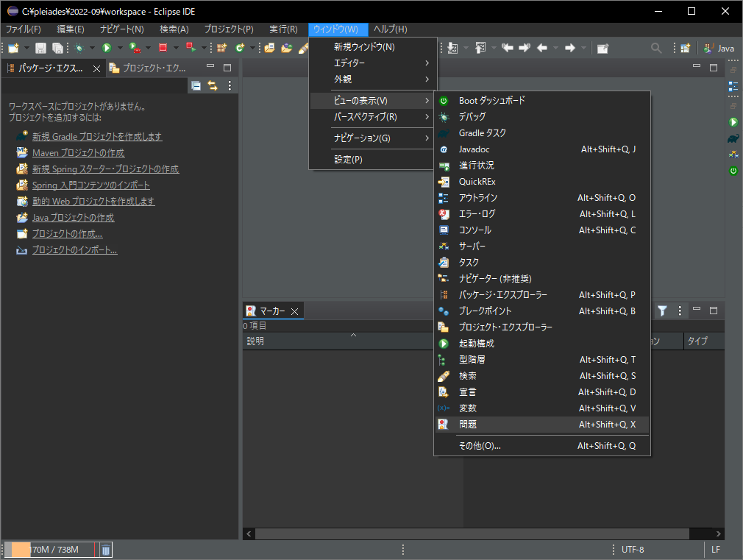Toggle Link with Editor in Package Explorer
Image resolution: width=743 pixels, height=560 pixels.
pyautogui.click(x=213, y=86)
